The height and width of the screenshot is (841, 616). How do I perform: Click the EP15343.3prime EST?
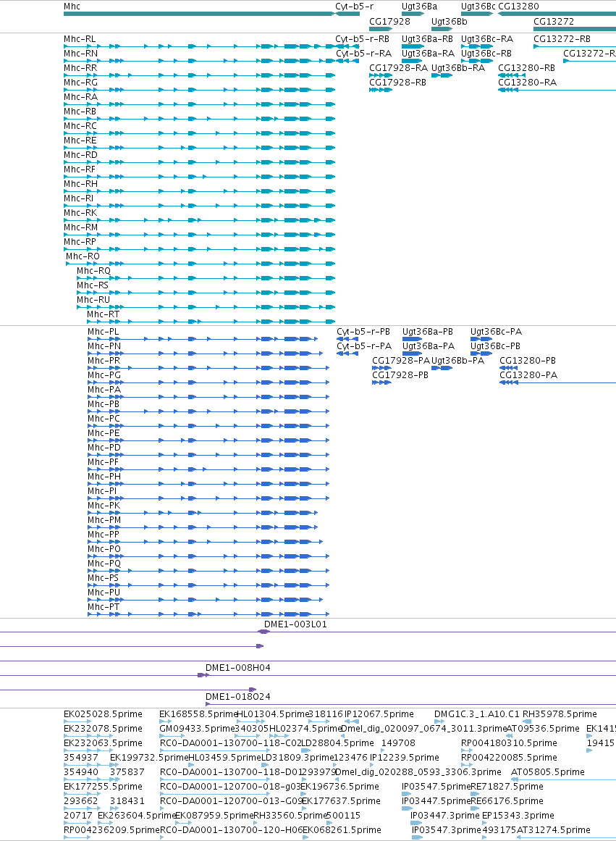485,824
